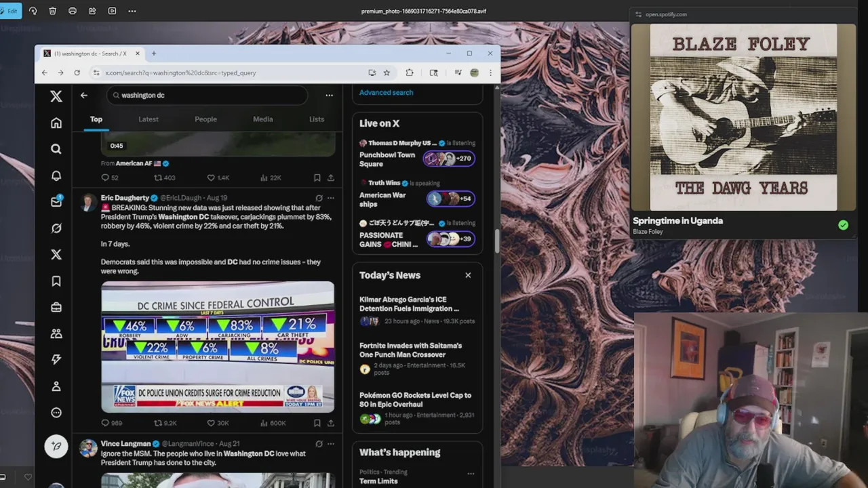Select the washington dc browser tab
The height and width of the screenshot is (488, 868).
pyautogui.click(x=90, y=54)
